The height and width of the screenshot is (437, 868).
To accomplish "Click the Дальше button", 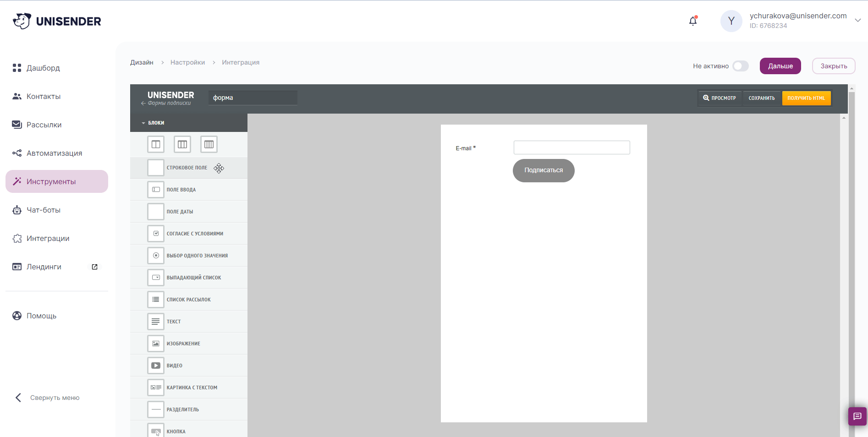I will pyautogui.click(x=780, y=66).
